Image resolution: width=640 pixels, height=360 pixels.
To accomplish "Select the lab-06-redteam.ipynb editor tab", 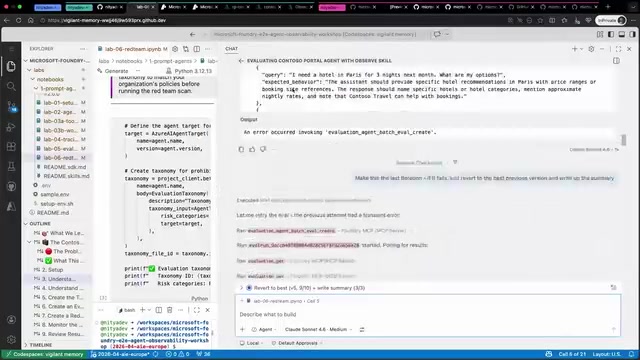I will tap(132, 49).
